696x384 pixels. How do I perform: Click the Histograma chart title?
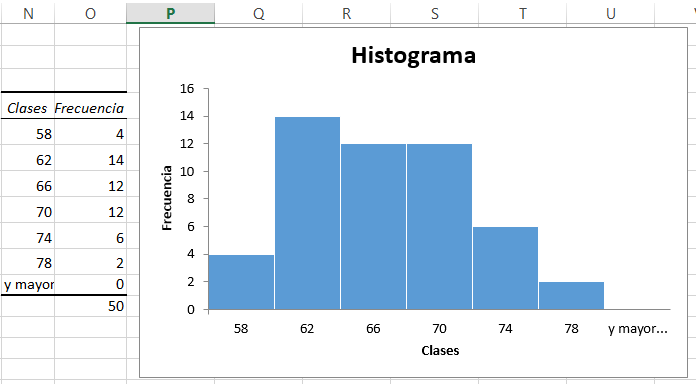[413, 55]
